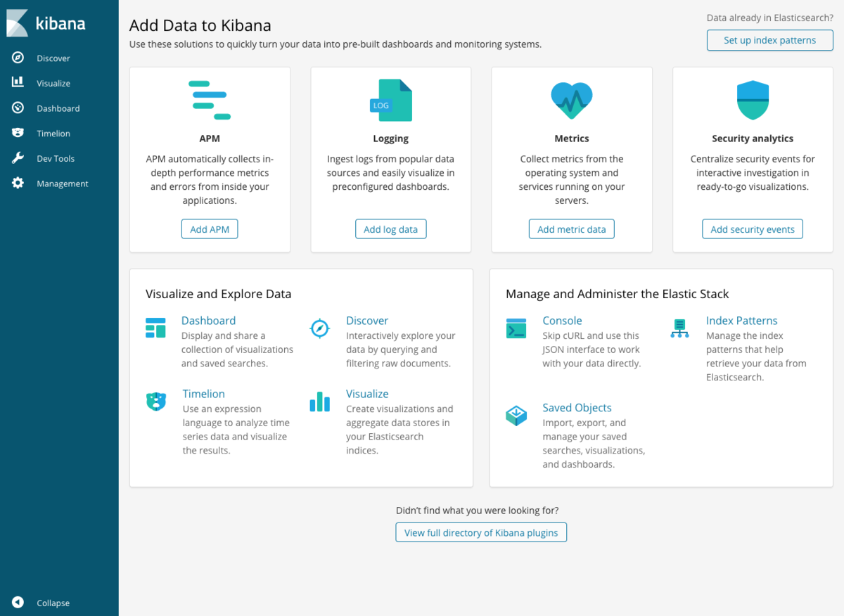The image size is (844, 616).
Task: Click the Console terminal icon
Action: pos(516,328)
